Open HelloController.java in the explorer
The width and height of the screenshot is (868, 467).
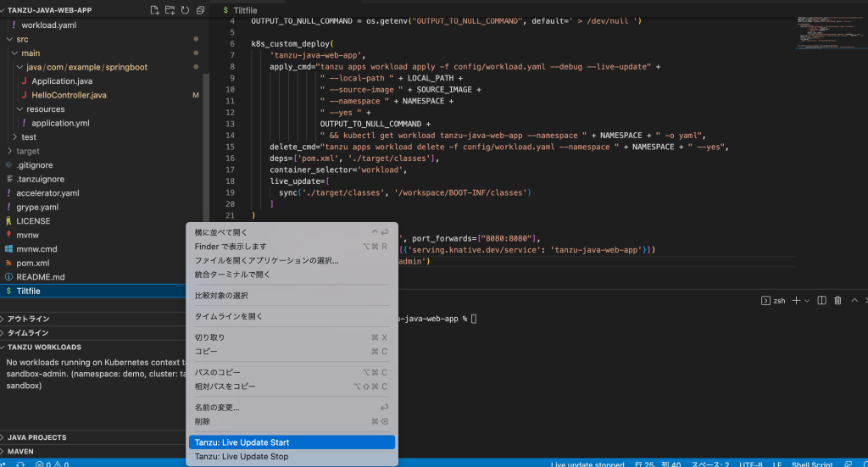click(69, 95)
